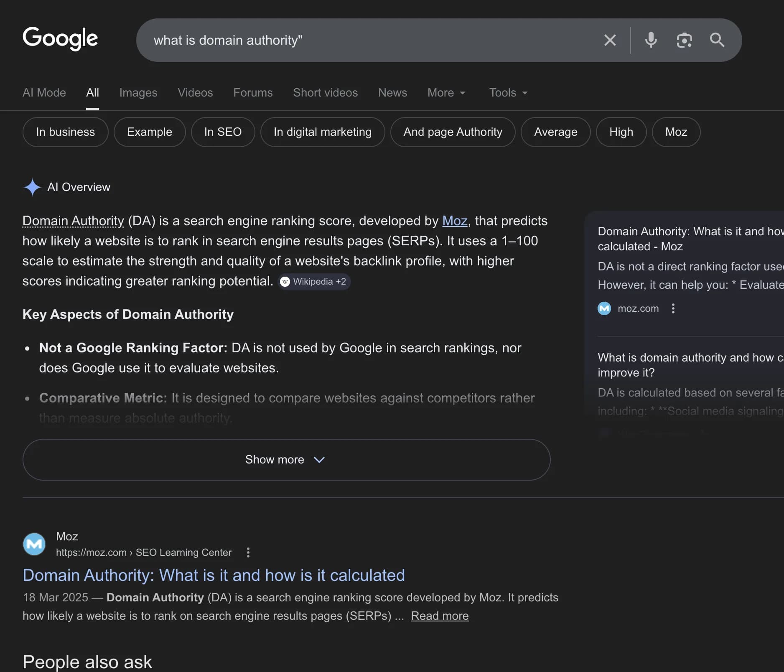
Task: Open the Wikipedia +2 sources chip
Action: [x=314, y=281]
